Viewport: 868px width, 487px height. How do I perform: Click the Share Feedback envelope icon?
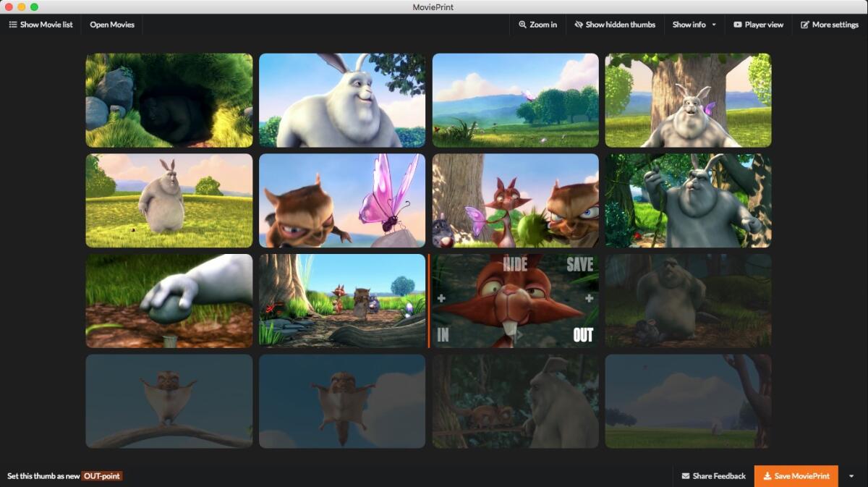pyautogui.click(x=684, y=475)
